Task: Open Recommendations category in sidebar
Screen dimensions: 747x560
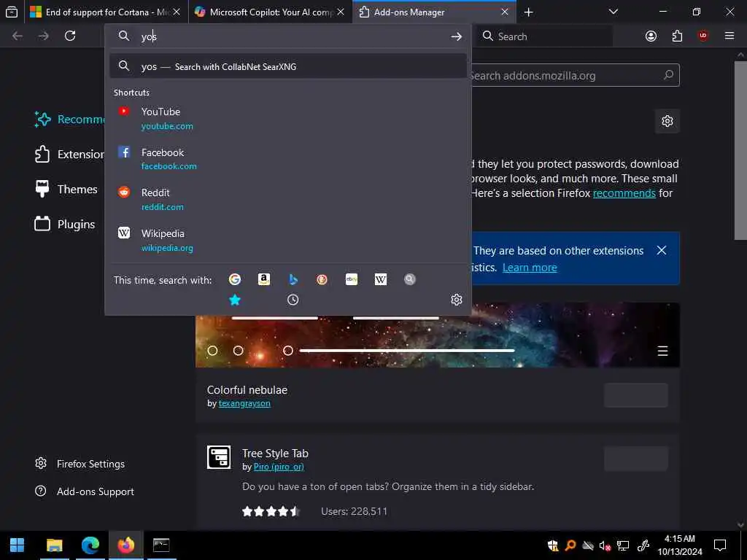Action: tap(69, 119)
